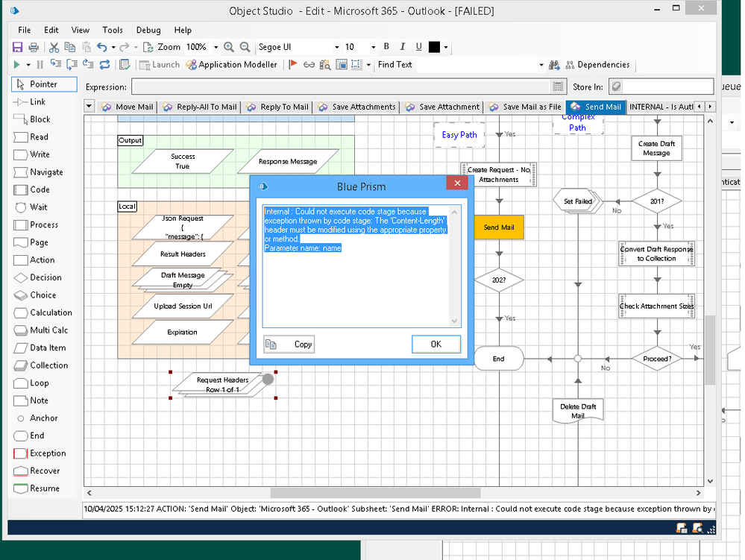Open the Debug menu
745x560 pixels.
point(148,30)
